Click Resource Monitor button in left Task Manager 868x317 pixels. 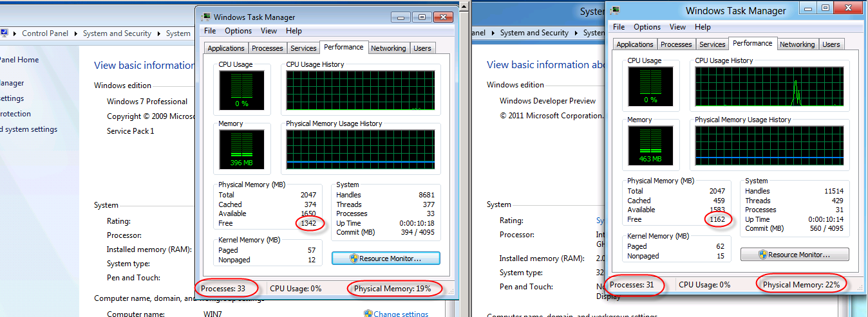pyautogui.click(x=386, y=258)
